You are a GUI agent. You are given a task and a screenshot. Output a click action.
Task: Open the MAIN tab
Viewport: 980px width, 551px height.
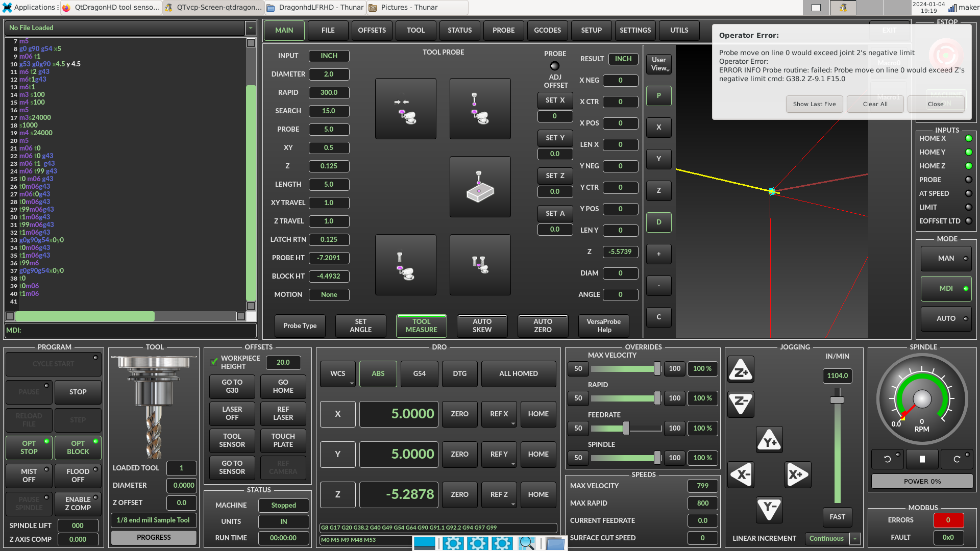[284, 31]
